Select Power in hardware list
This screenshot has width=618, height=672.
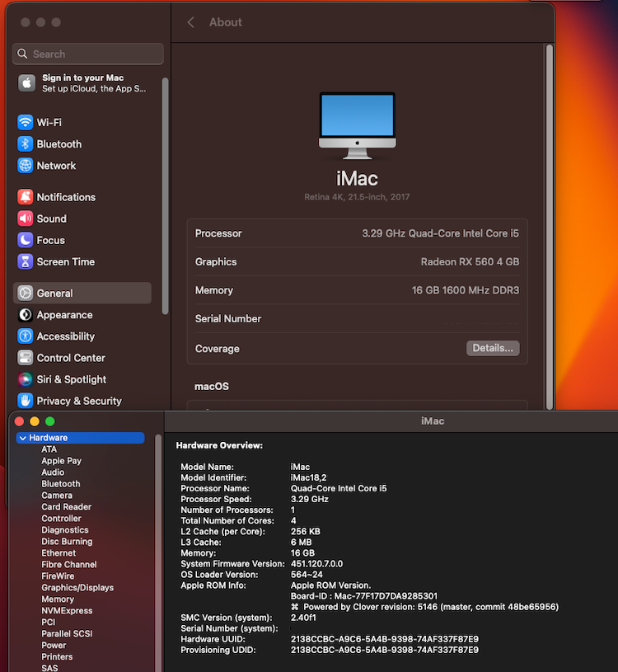pos(54,646)
